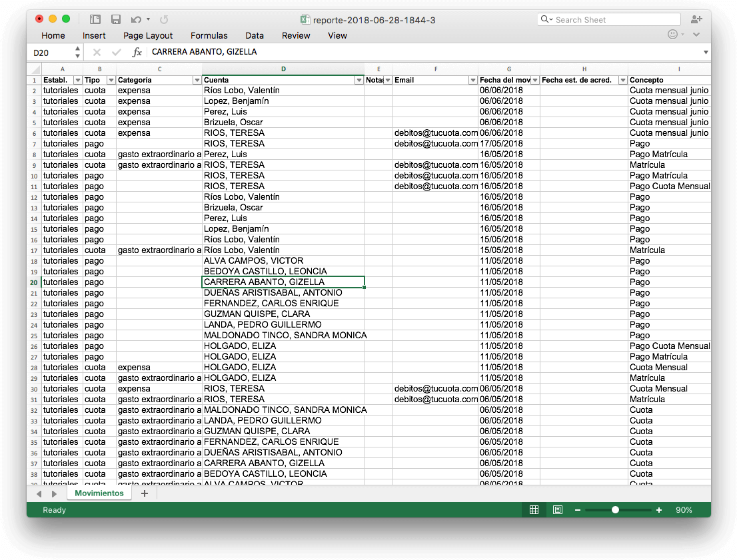Open the Data ribbon tab
Screen dimensions: 737x560
coord(255,35)
